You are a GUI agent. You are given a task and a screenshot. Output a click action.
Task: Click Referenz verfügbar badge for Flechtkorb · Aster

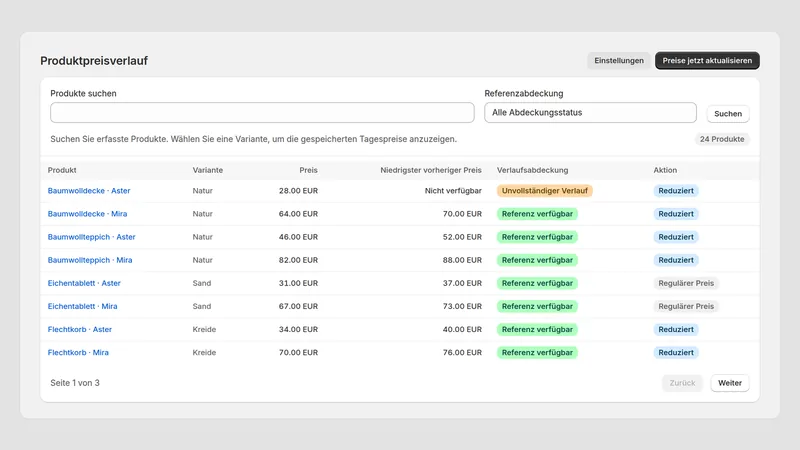(537, 330)
